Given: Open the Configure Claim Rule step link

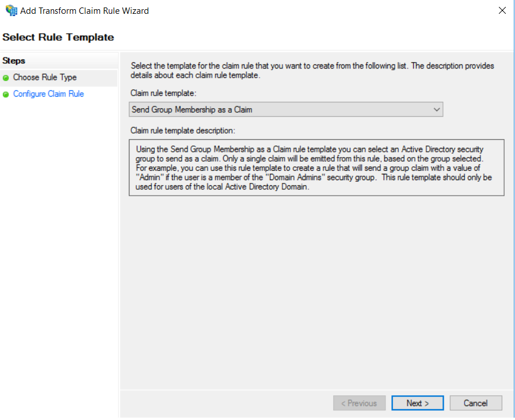Looking at the screenshot, I should (48, 94).
